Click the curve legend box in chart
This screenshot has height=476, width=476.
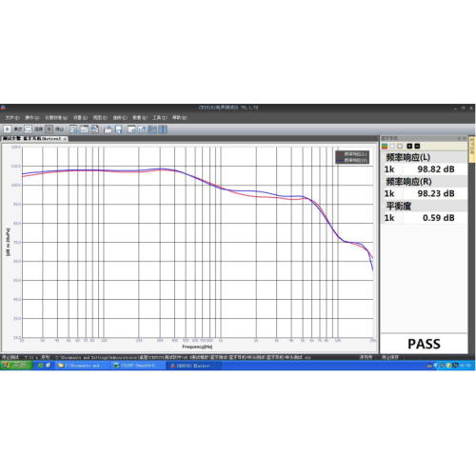[x=352, y=157]
